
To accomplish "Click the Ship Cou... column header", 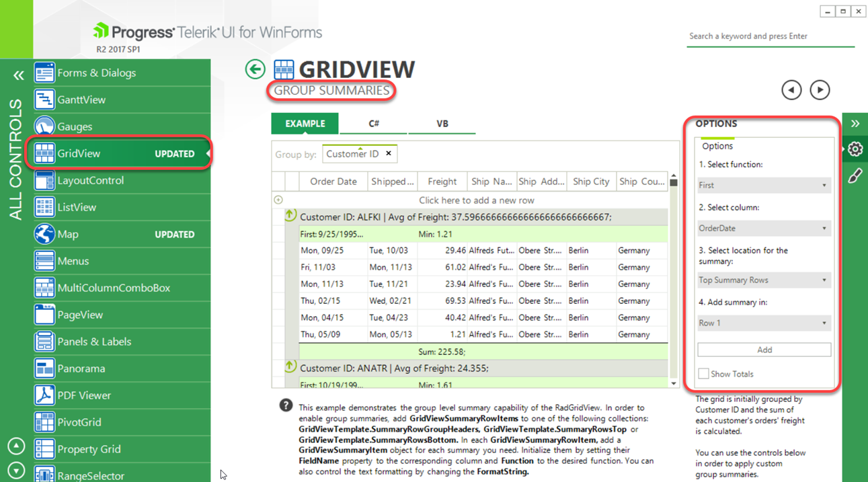I will [x=642, y=182].
